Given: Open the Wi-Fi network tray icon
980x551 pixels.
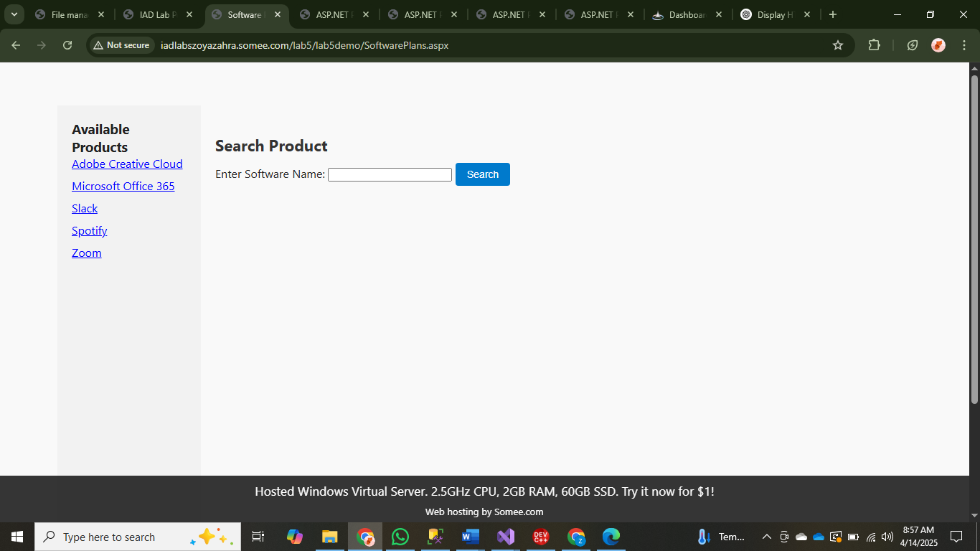Looking at the screenshot, I should [871, 537].
